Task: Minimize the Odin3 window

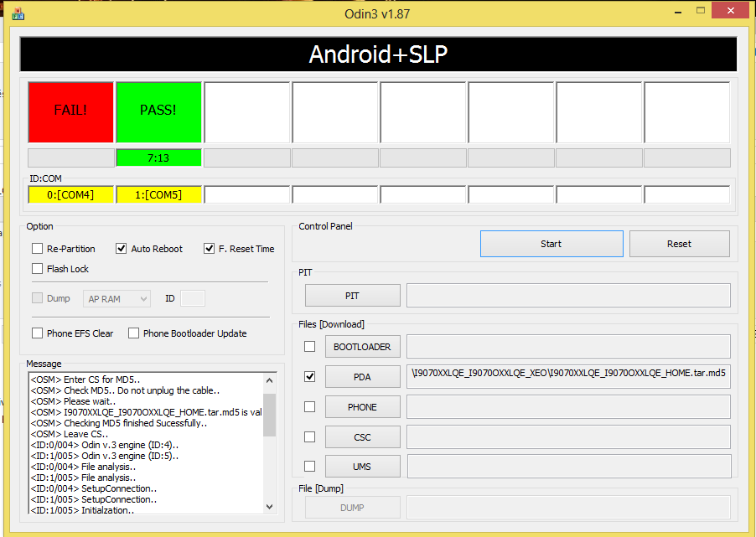Action: [x=678, y=12]
